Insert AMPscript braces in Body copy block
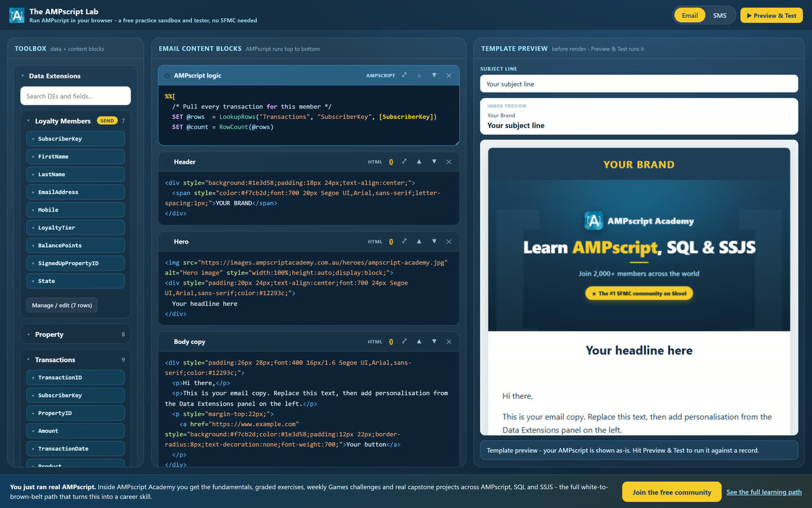Viewport: 812px width, 508px height. pyautogui.click(x=391, y=342)
